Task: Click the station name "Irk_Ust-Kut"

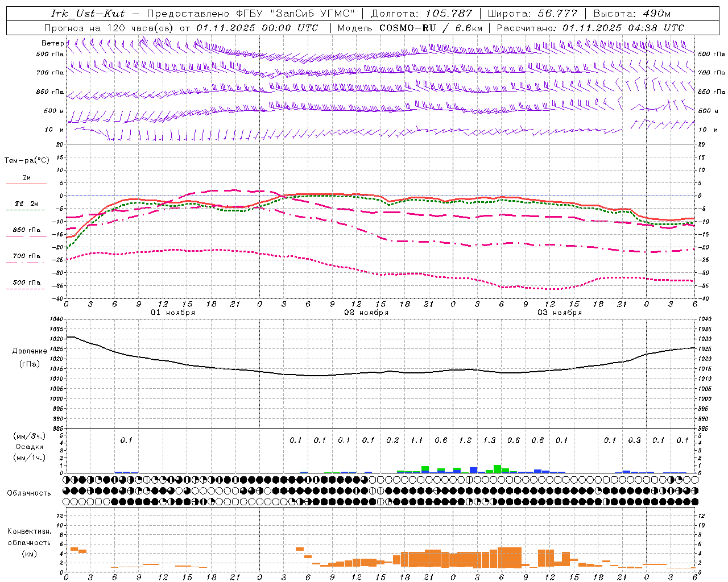Action: coord(88,14)
